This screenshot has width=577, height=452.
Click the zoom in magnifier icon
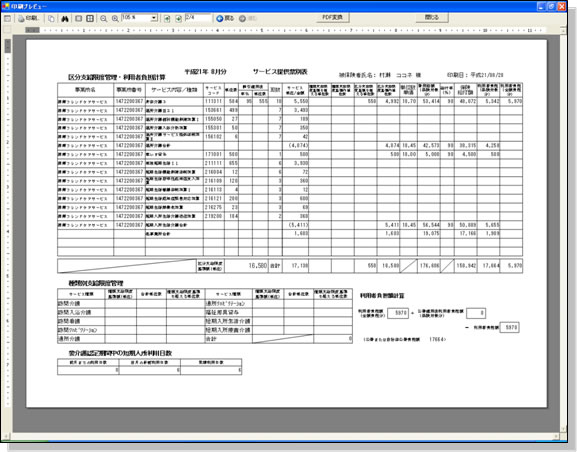(115, 18)
